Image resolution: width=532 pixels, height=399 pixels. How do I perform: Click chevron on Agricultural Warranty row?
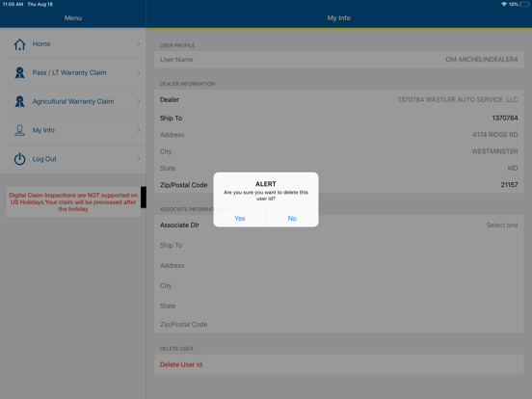(x=139, y=101)
